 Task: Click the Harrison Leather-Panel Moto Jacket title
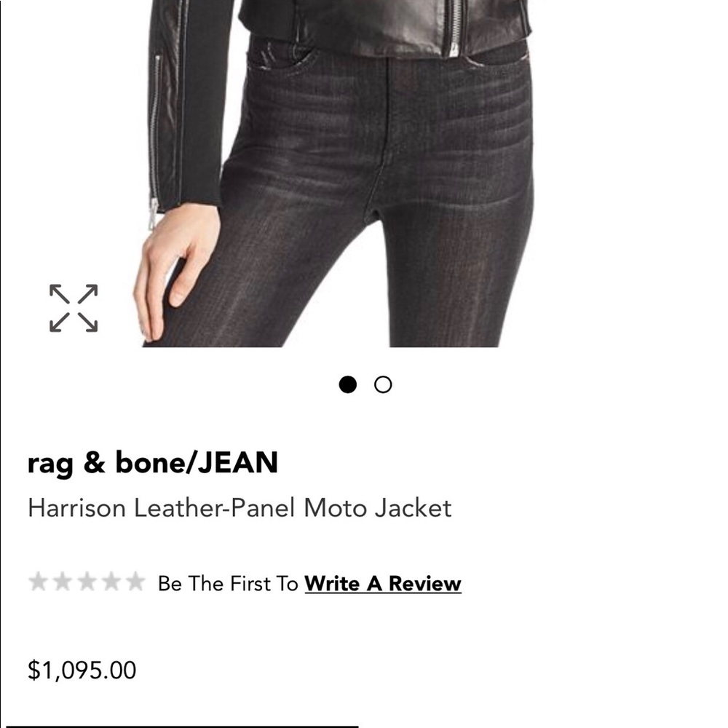click(x=241, y=508)
